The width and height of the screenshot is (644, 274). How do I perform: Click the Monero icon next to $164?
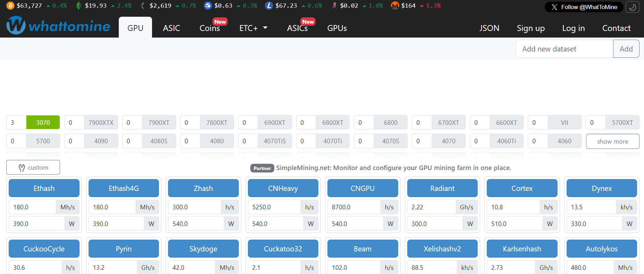click(x=395, y=6)
